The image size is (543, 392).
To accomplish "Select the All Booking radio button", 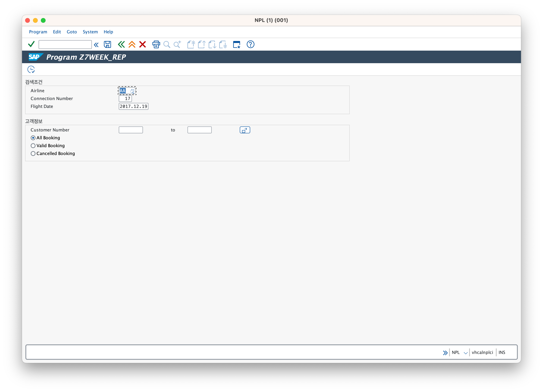I will pos(33,138).
